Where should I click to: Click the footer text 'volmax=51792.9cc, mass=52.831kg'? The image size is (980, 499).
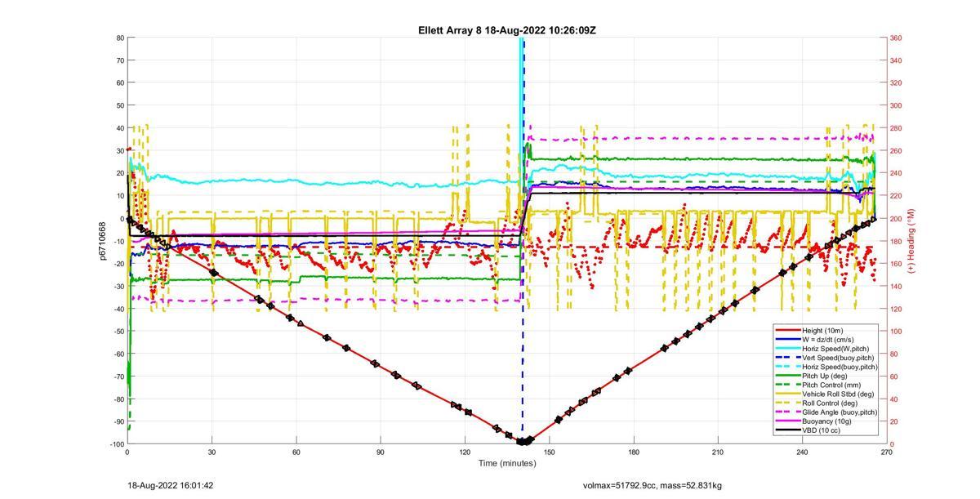pos(652,485)
